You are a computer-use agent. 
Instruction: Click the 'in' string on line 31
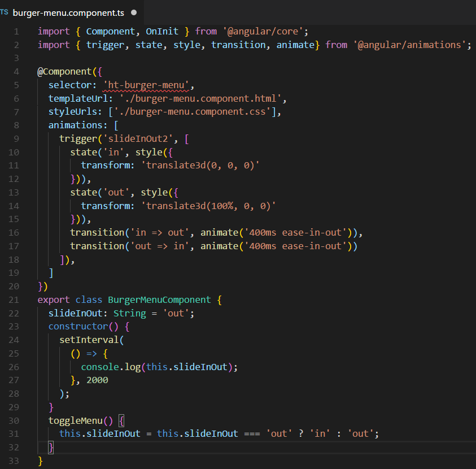click(320, 434)
